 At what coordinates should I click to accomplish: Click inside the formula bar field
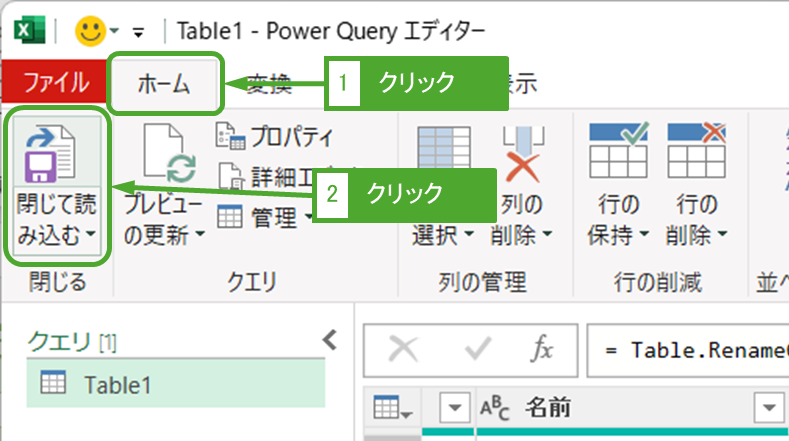(x=690, y=350)
